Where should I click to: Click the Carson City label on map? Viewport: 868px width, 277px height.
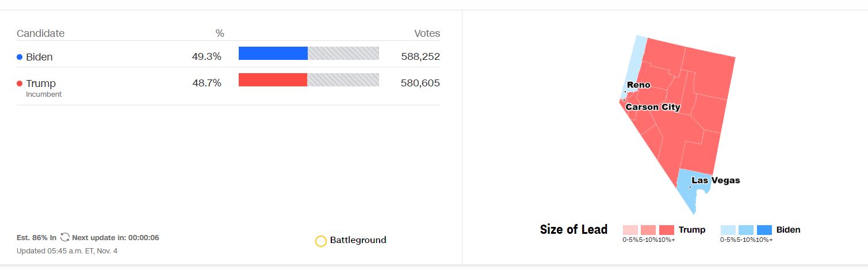653,107
